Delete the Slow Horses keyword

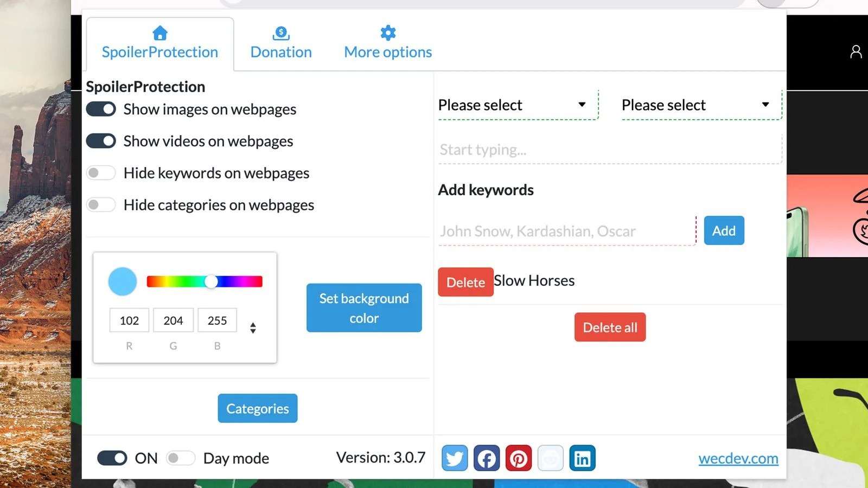[x=465, y=282]
